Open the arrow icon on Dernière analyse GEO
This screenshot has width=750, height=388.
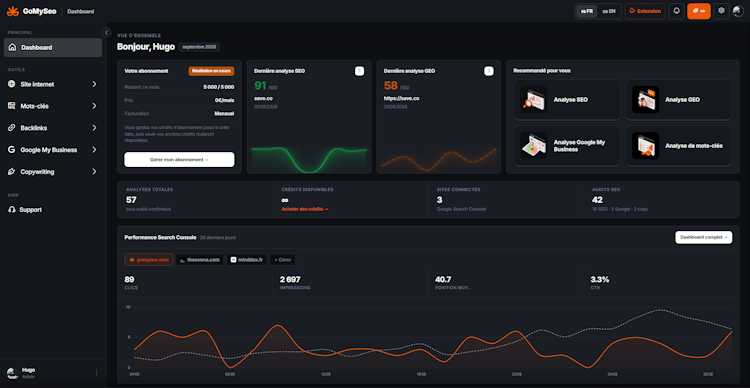pyautogui.click(x=488, y=71)
